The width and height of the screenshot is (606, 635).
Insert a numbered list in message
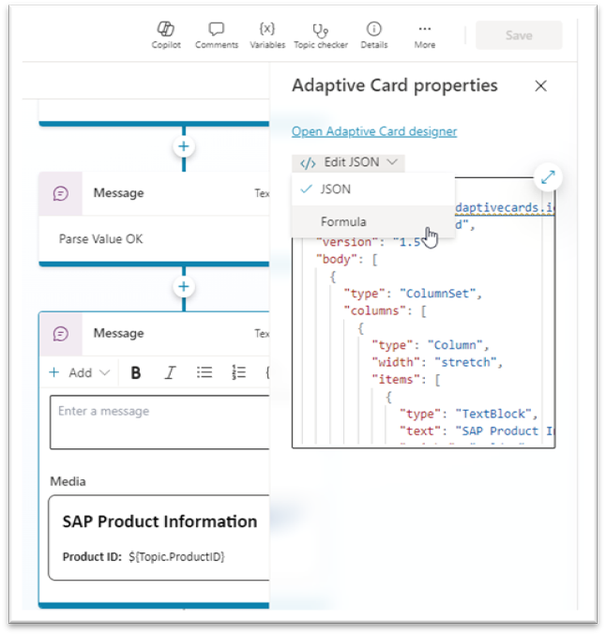tap(239, 373)
